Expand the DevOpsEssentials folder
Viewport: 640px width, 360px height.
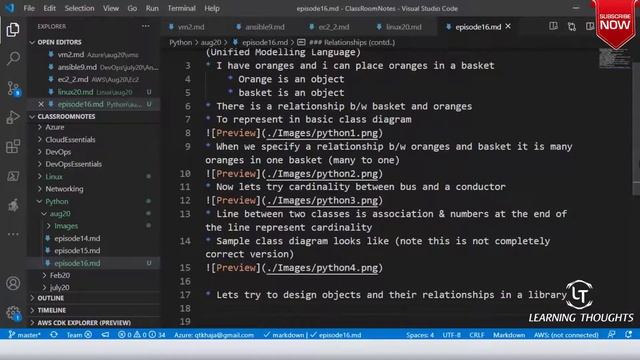[73, 164]
